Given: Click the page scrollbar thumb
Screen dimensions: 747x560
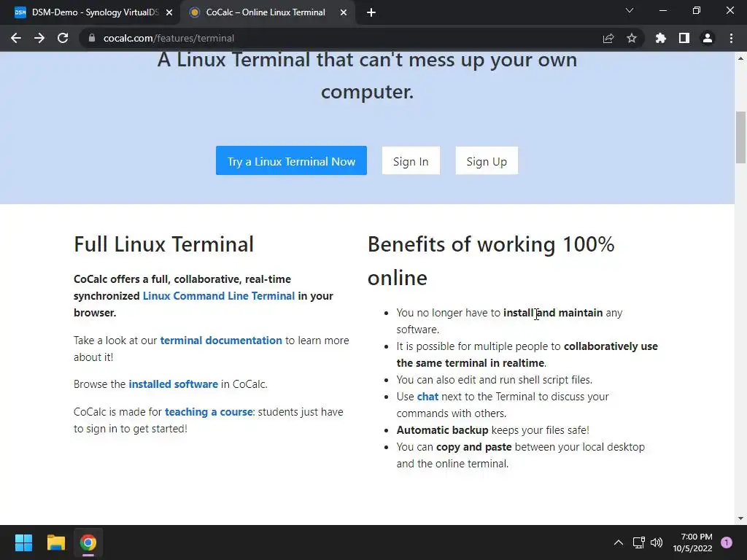Looking at the screenshot, I should click(740, 137).
